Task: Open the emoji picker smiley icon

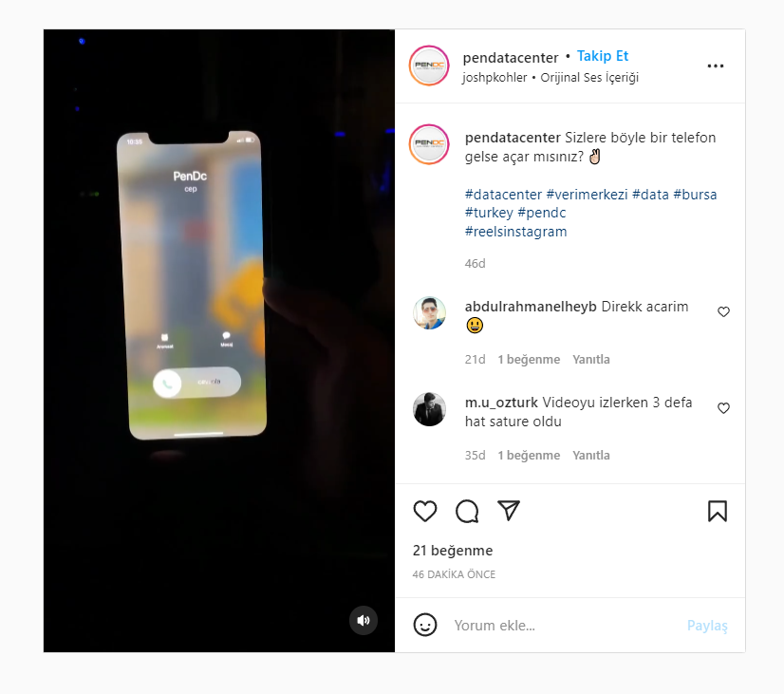Action: click(x=425, y=625)
